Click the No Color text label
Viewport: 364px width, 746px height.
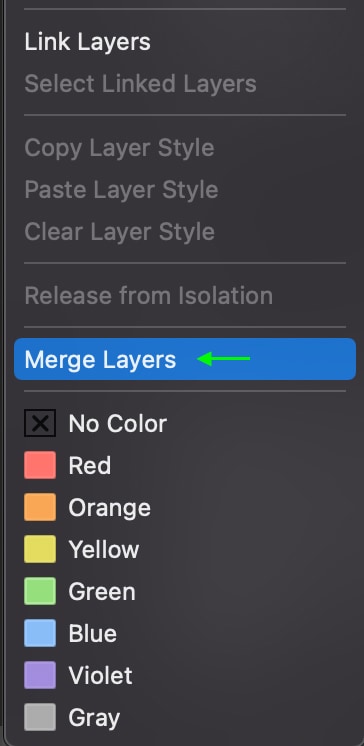[x=118, y=423]
